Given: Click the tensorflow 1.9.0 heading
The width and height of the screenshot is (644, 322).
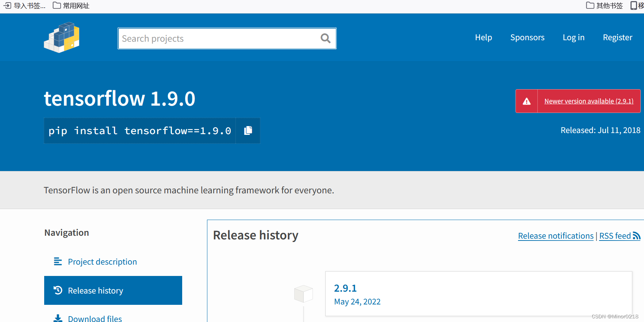Looking at the screenshot, I should click(x=120, y=99).
